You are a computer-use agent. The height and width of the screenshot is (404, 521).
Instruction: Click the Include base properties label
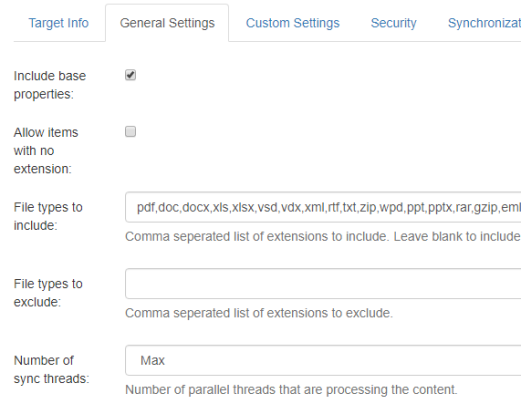(x=50, y=85)
